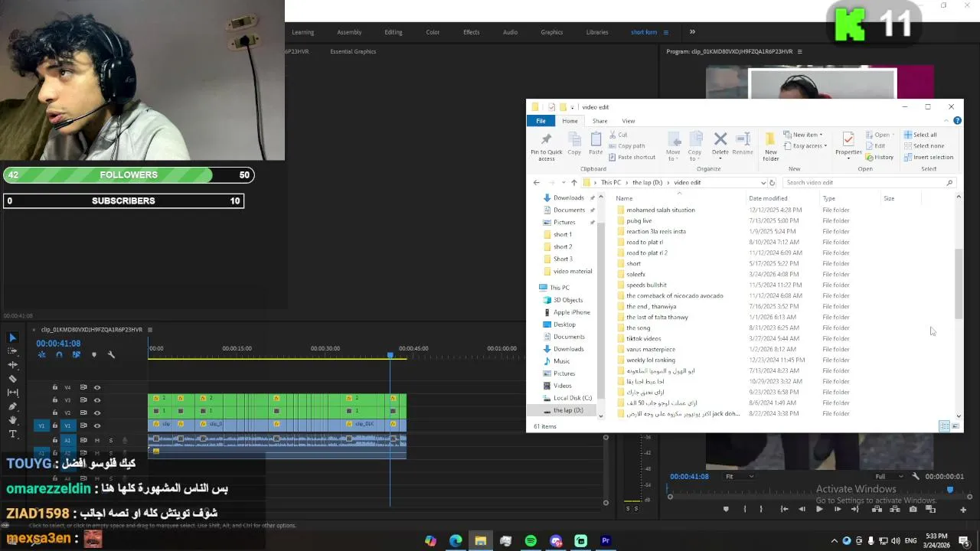This screenshot has height=551, width=980.
Task: Select the Pen tool in Premiere
Action: pyautogui.click(x=12, y=406)
